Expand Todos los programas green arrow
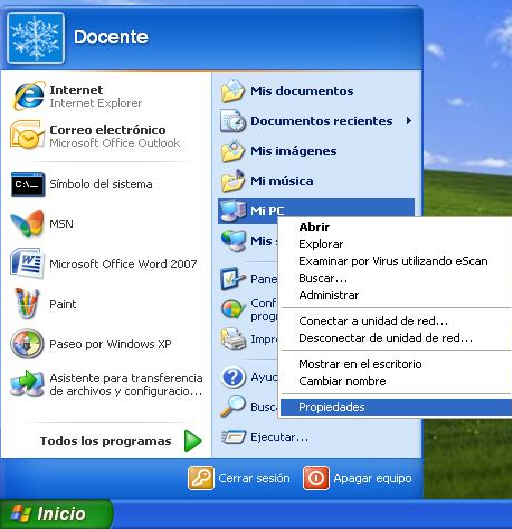 [x=193, y=441]
